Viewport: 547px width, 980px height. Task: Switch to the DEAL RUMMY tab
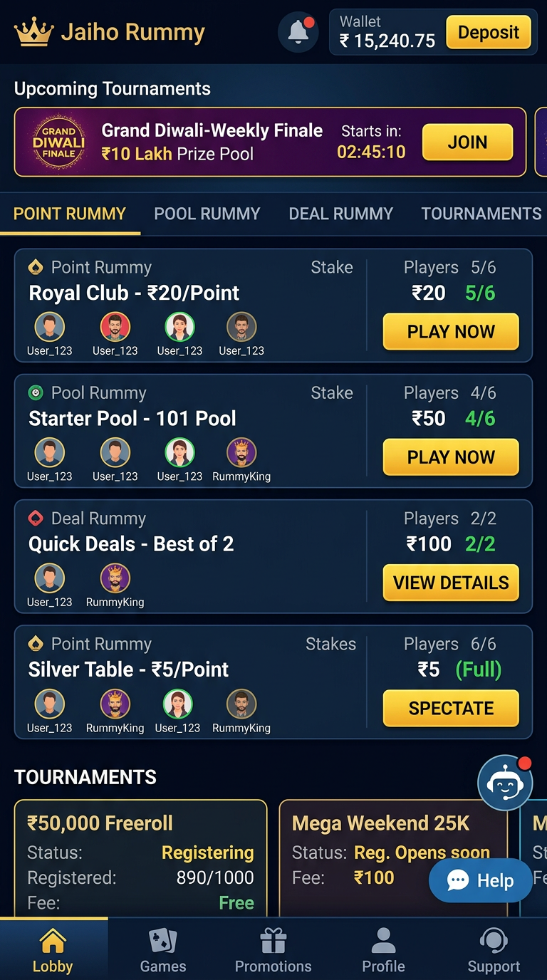pos(340,213)
